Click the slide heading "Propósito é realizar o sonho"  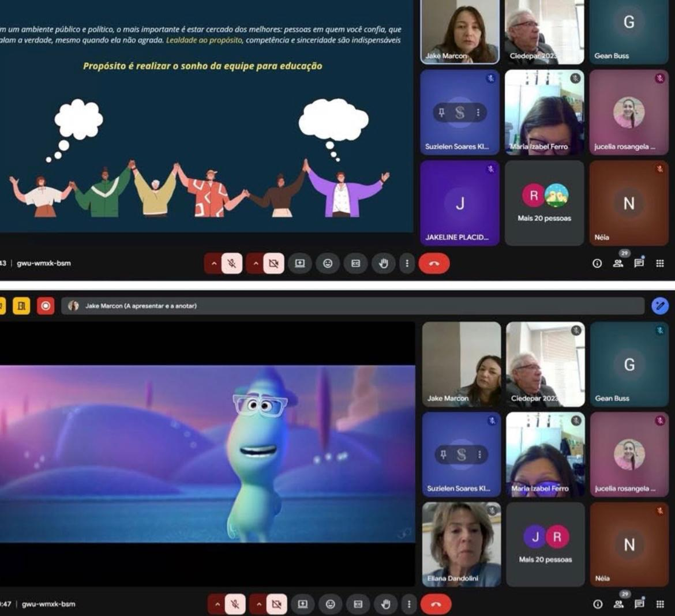click(202, 66)
